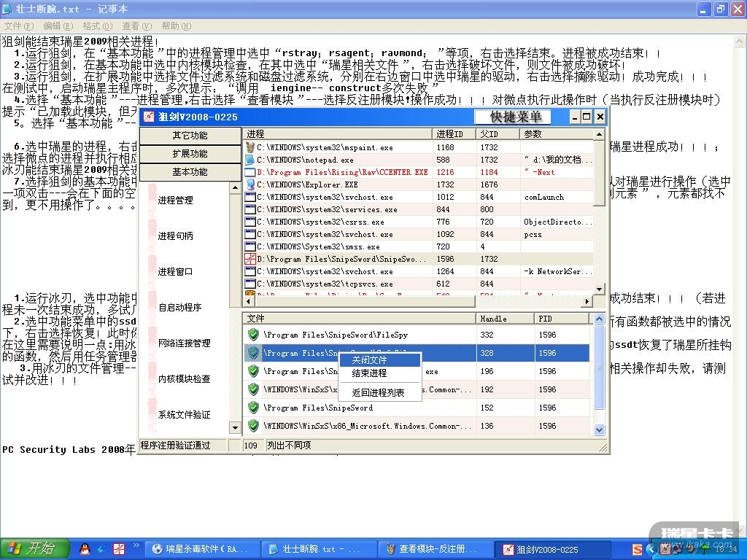
Task: Choose 关闭文件 in the context menu
Action: [379, 360]
